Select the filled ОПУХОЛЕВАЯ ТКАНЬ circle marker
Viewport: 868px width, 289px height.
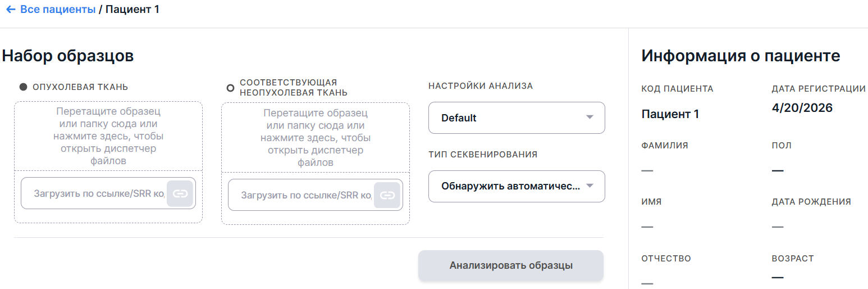point(23,87)
